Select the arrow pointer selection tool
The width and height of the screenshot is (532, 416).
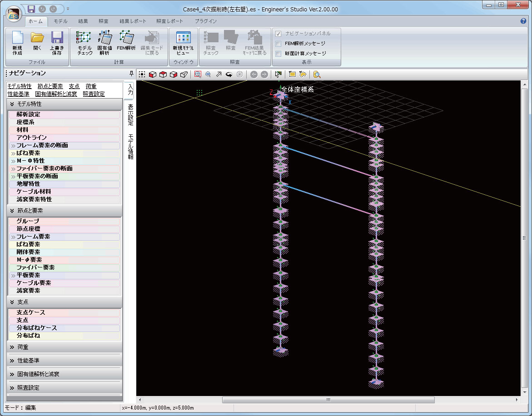(x=278, y=74)
